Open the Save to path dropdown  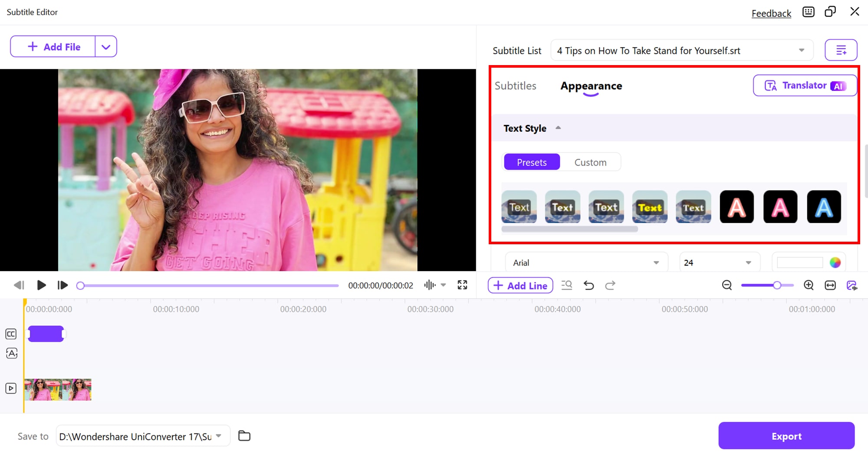[x=143, y=436]
